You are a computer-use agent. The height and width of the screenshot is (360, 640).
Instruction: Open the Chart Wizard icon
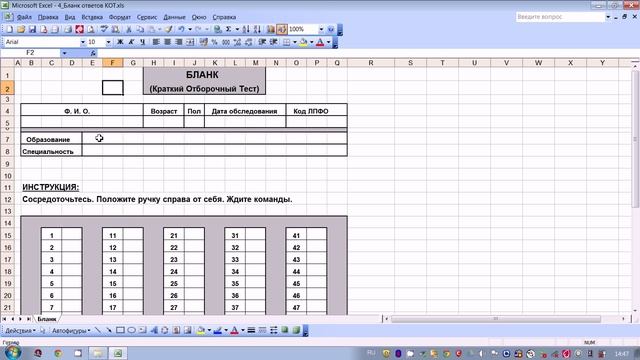point(271,29)
